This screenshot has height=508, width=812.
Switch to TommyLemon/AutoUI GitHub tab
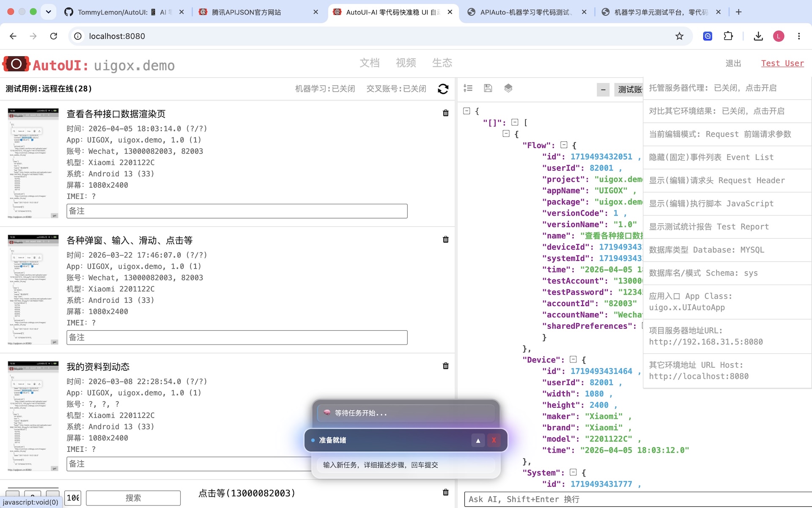coord(125,12)
